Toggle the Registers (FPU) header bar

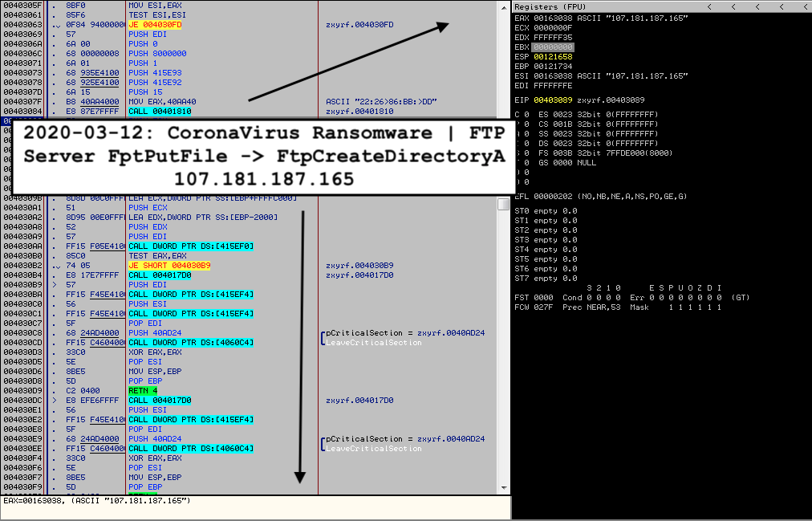[662, 6]
